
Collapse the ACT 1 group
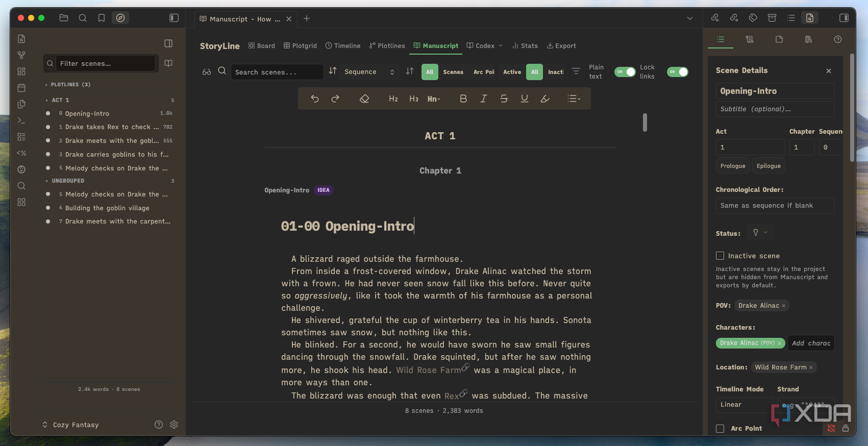tap(47, 101)
